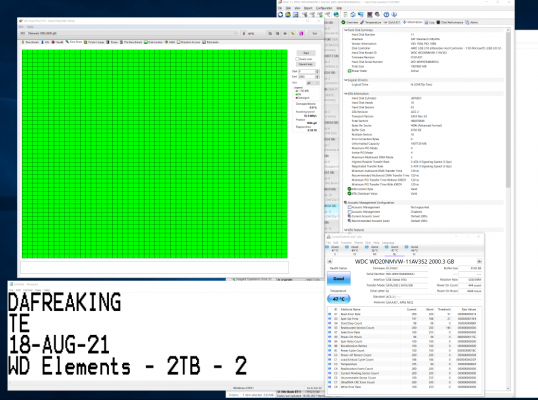Open the View menu in Hard Disk Sentinel
Viewport: 538px width, 400px height.
(297, 8)
